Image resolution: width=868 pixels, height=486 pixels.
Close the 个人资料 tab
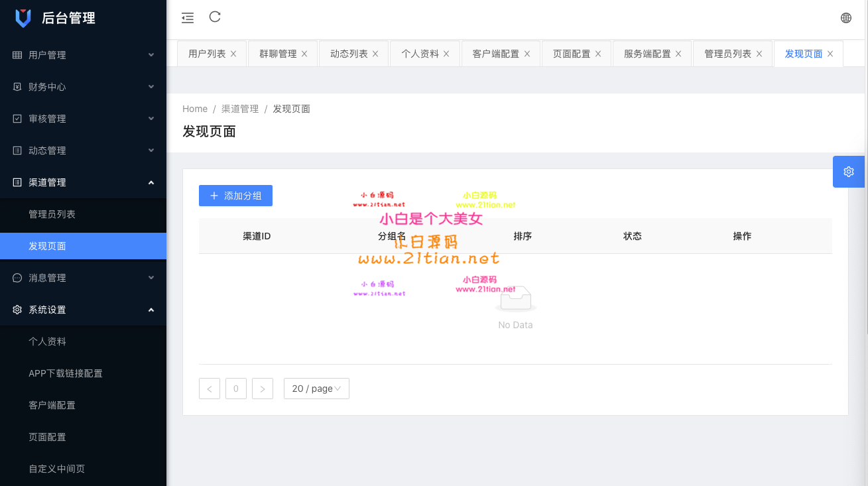point(446,54)
